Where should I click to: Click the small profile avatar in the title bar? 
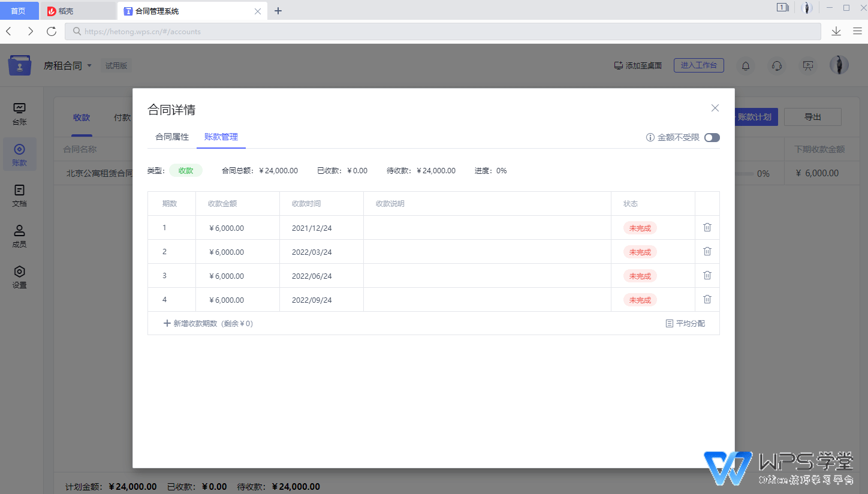coord(807,8)
